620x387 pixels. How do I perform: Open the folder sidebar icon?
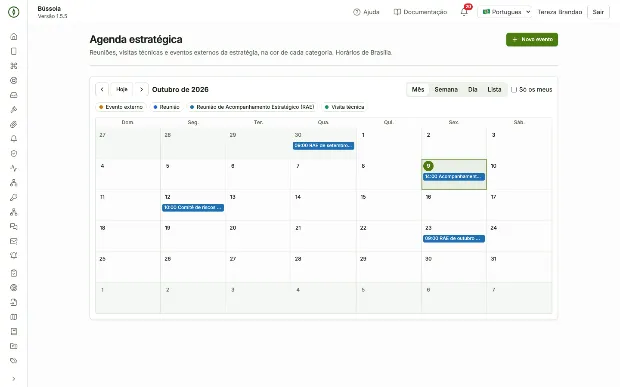pos(13,346)
